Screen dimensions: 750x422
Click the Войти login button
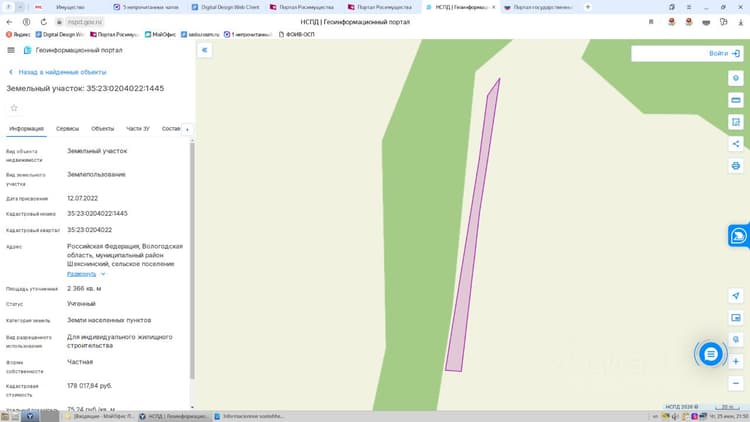click(724, 54)
